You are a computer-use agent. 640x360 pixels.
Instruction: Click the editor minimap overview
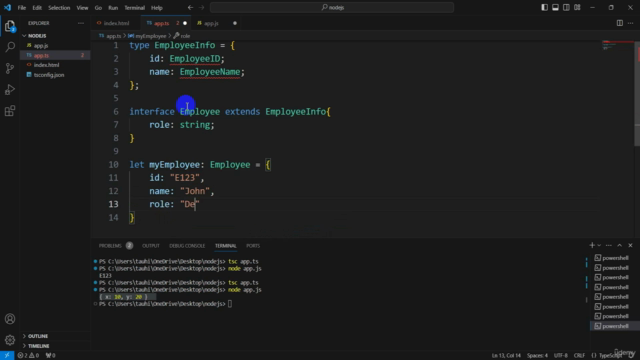[x=618, y=46]
